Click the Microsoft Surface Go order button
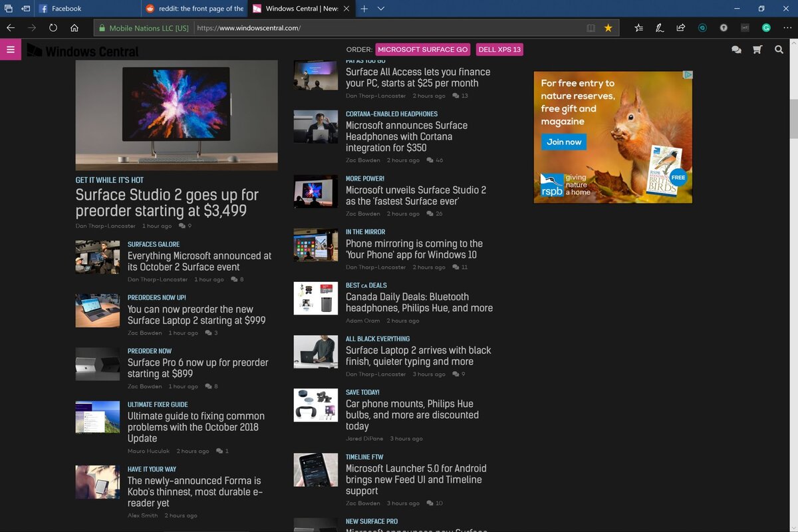Screen dimensions: 798x532 (423, 49)
